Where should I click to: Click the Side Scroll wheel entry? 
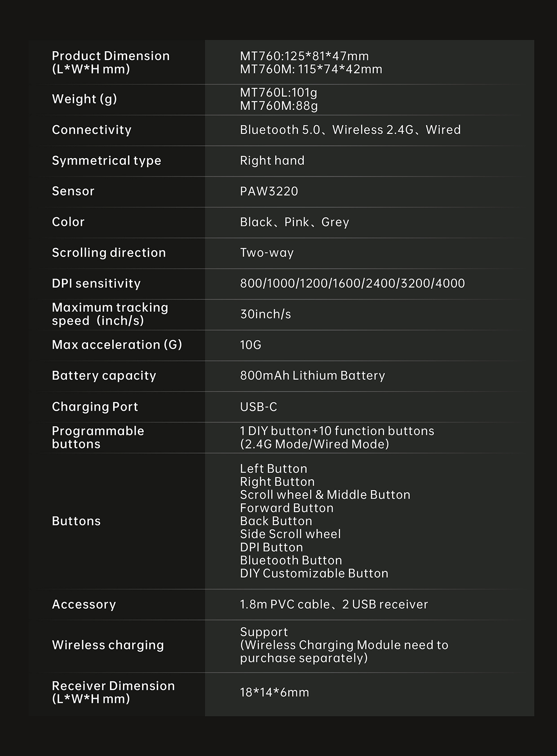tap(290, 534)
